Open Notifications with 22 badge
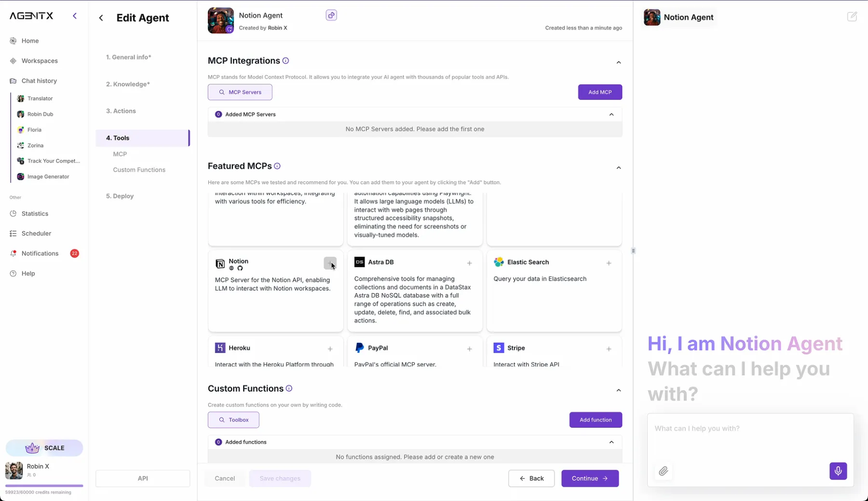Viewport: 868px width, 501px height. [x=44, y=253]
